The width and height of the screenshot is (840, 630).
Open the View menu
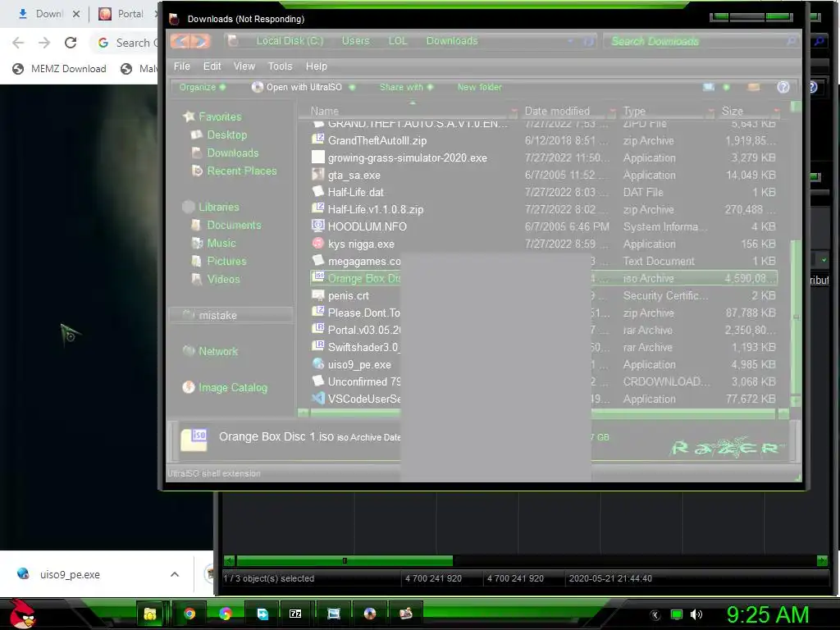point(244,66)
